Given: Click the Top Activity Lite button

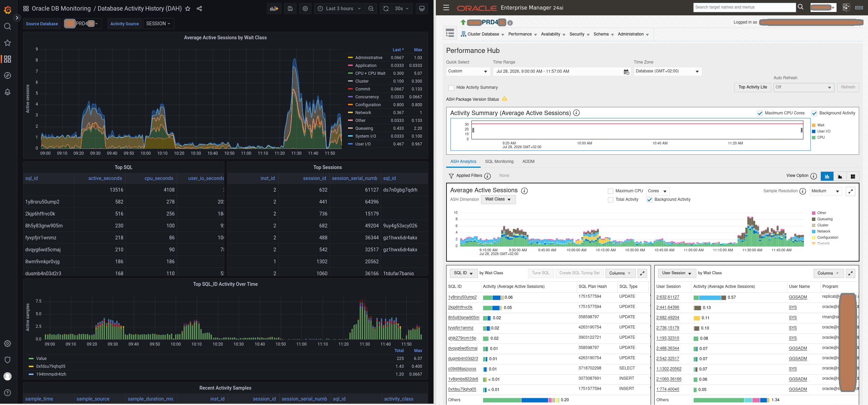Looking at the screenshot, I should pyautogui.click(x=753, y=87).
